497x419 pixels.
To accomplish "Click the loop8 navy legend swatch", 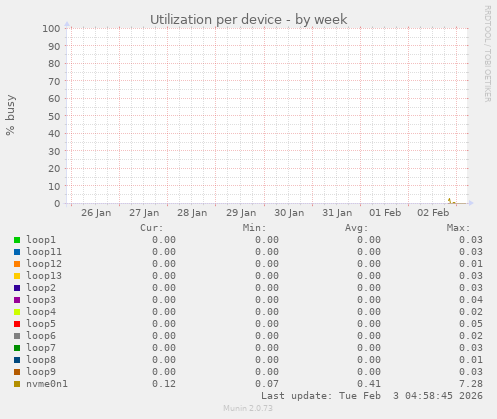I will point(17,360).
